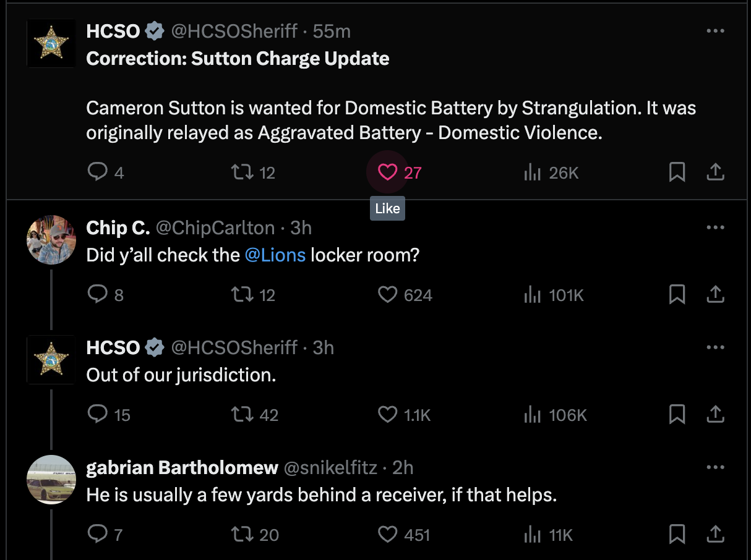The image size is (751, 560).
Task: Reply to the HCSO correction tweet
Action: pos(97,172)
